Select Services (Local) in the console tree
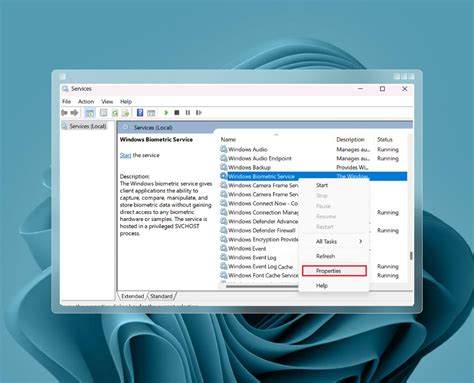The width and height of the screenshot is (474, 383). (84, 126)
